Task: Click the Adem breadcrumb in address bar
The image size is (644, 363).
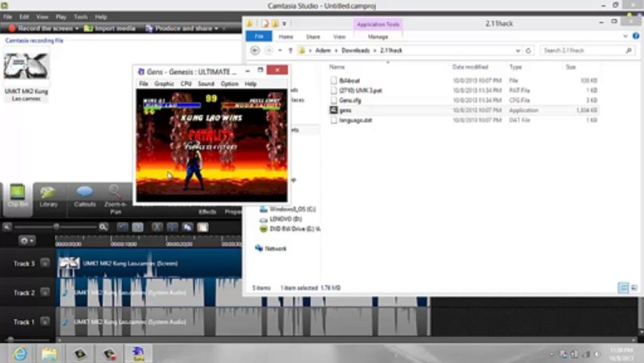Action: [323, 50]
